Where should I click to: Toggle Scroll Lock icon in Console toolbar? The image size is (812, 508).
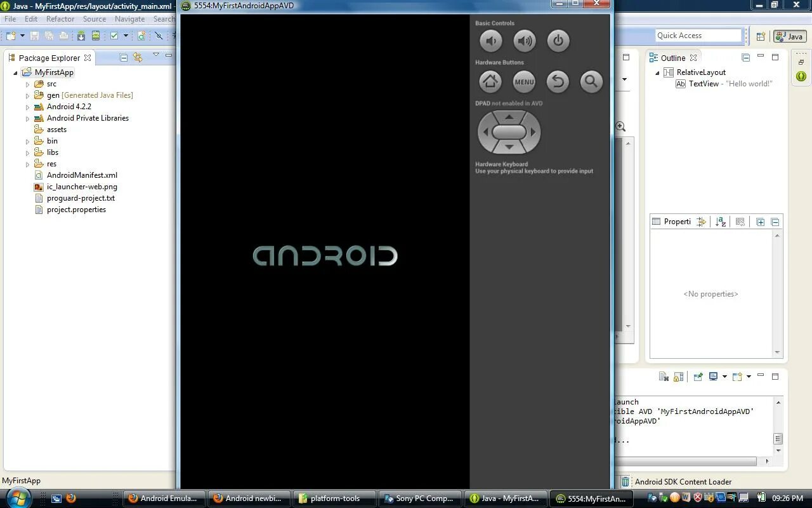tap(678, 377)
